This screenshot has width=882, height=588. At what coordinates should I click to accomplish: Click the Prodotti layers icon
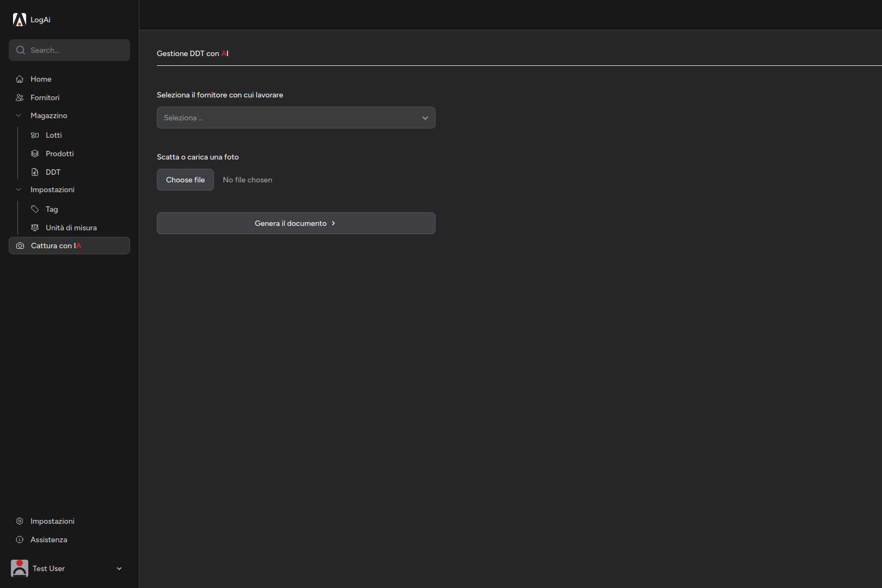[x=35, y=154]
